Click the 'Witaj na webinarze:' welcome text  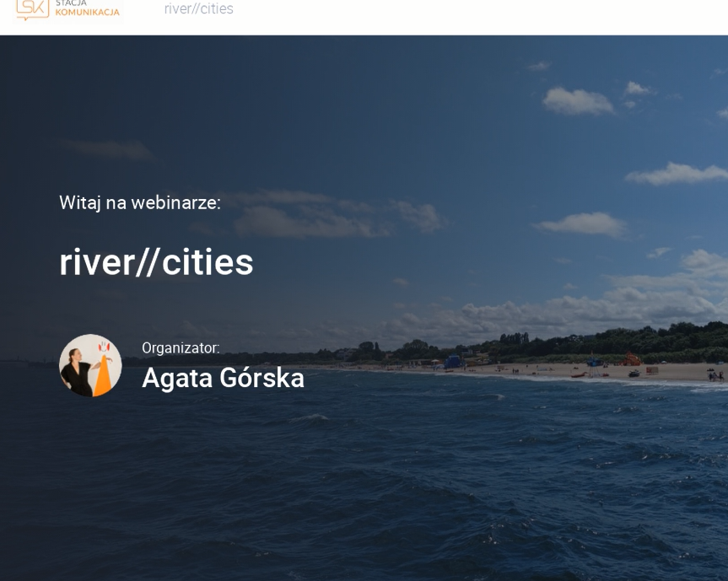click(x=140, y=202)
